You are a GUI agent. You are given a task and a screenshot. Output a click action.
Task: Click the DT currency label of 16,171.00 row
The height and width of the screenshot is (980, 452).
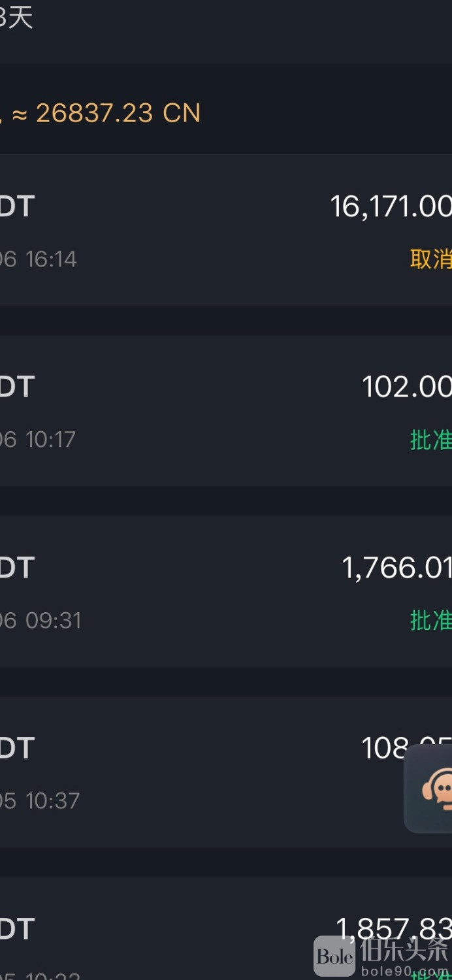(17, 206)
